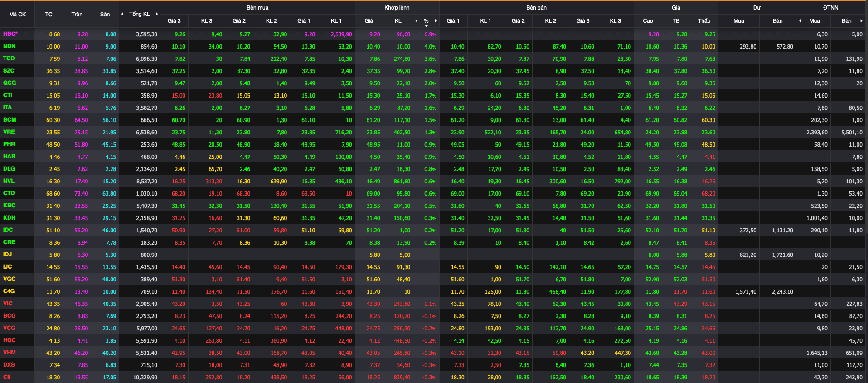
Task: Sort by the % column header
Action: [426, 21]
